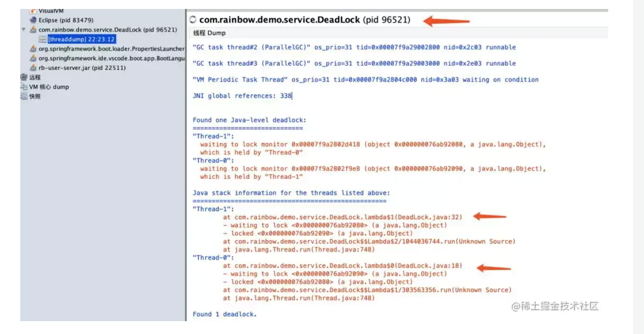Select the 快照 node

[x=35, y=96]
